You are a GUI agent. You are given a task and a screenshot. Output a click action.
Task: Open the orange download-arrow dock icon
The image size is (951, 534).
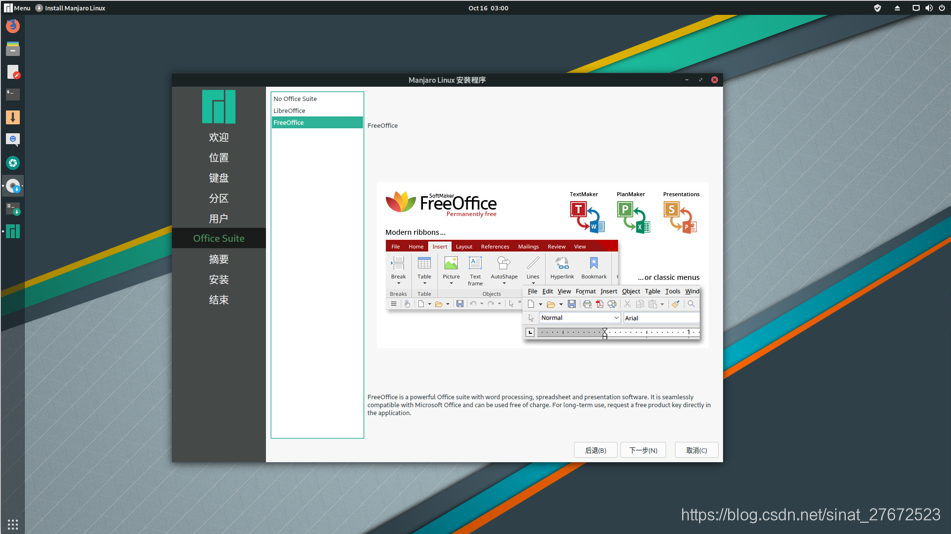pos(13,117)
